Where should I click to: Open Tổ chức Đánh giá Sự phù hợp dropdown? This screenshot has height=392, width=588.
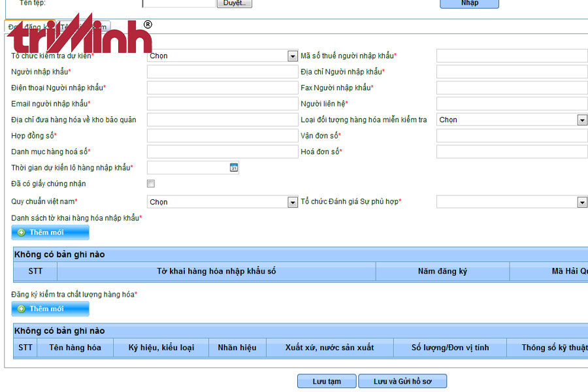(581, 203)
